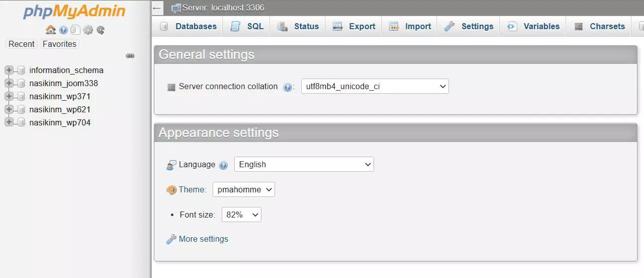Click the collation list icon
This screenshot has width=644, height=278.
point(171,87)
